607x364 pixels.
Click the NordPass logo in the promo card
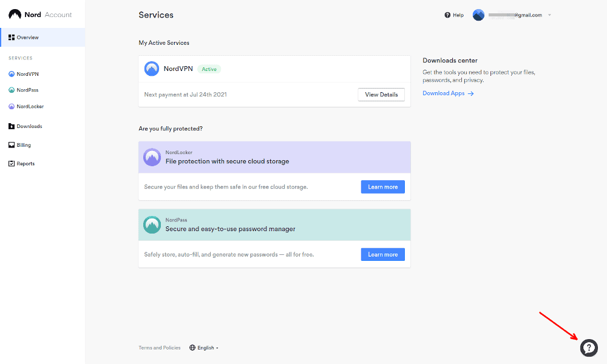point(152,224)
